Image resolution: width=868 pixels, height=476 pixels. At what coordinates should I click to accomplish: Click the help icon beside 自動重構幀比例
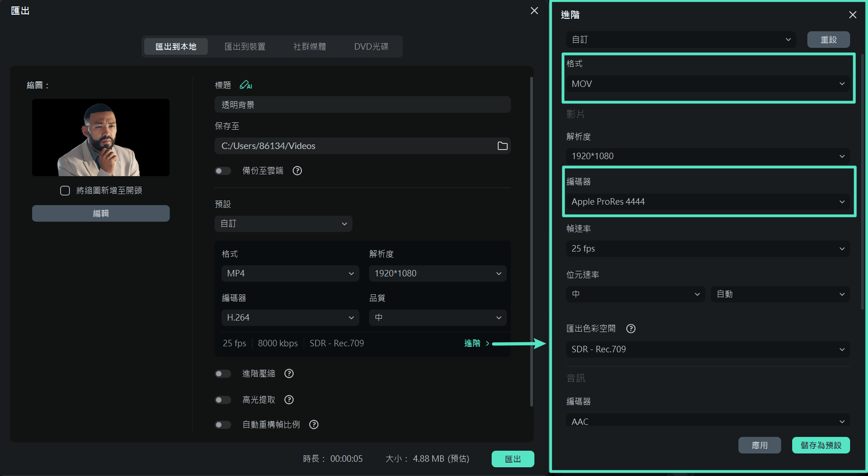click(314, 424)
